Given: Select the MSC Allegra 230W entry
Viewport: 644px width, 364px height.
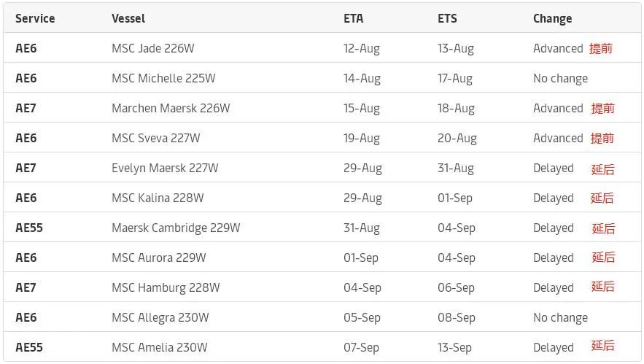Looking at the screenshot, I should click(x=160, y=317).
